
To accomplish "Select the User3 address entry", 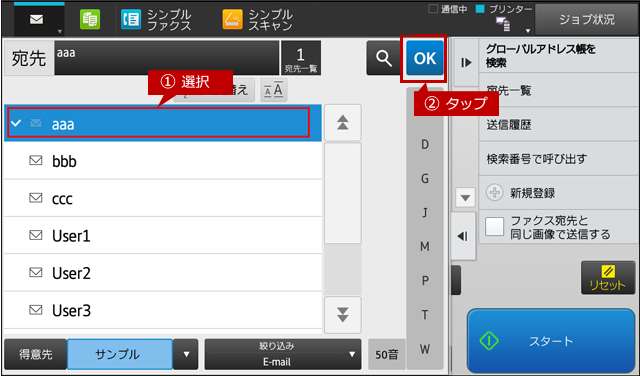I will point(162,310).
